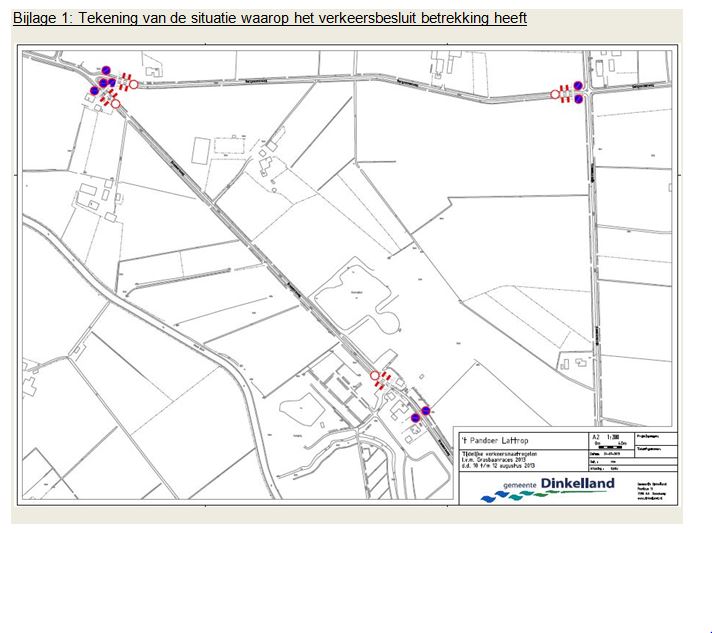The width and height of the screenshot is (712, 633).
Task: Click red circle sign on diagonal road, top-left
Action: click(116, 103)
